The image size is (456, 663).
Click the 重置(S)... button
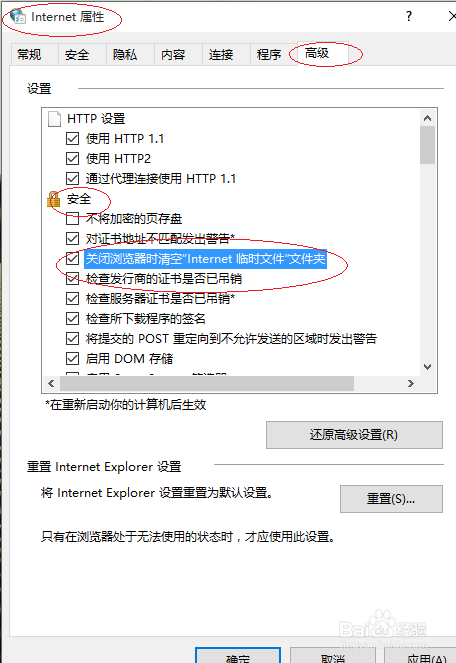click(391, 499)
